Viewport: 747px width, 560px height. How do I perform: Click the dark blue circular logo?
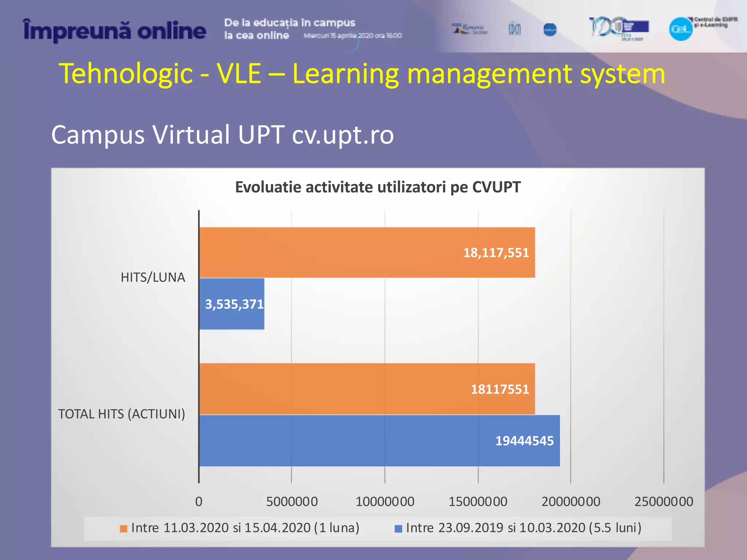pyautogui.click(x=550, y=30)
